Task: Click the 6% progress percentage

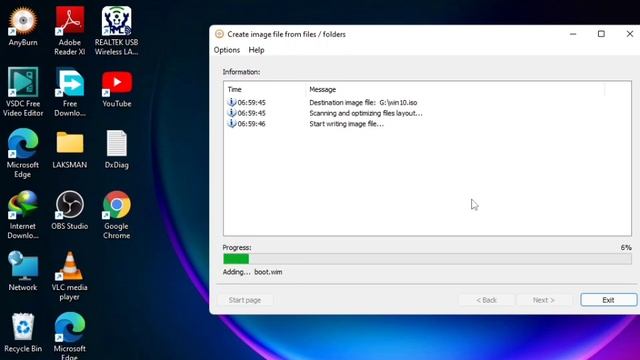Action: pyautogui.click(x=626, y=247)
